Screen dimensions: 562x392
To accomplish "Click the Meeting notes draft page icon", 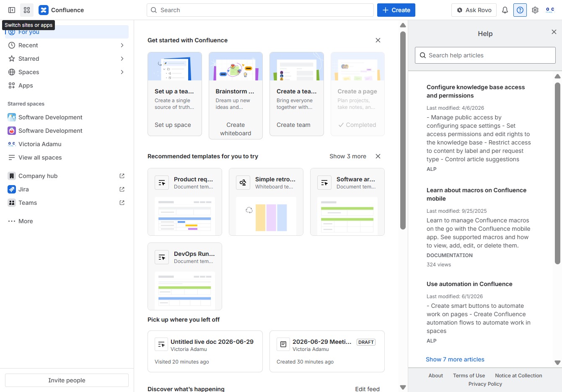I will point(283,344).
